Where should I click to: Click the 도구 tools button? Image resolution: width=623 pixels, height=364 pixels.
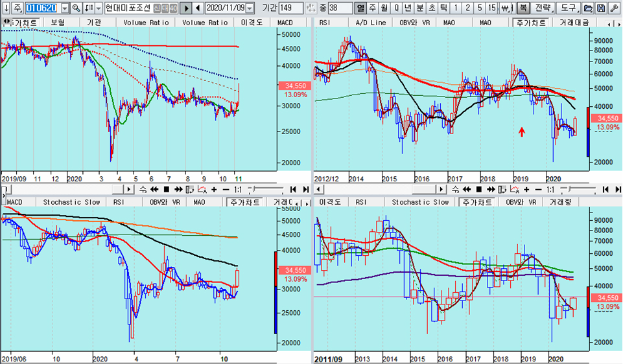[568, 8]
